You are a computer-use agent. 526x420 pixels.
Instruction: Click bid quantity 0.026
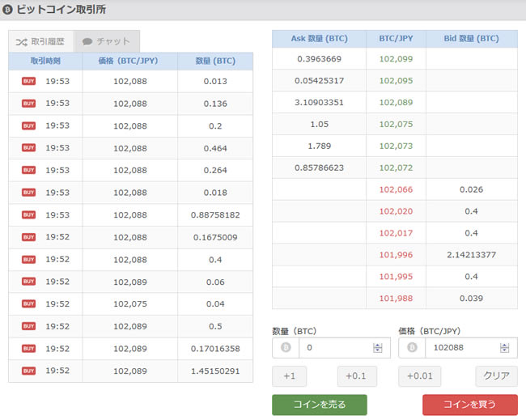click(x=471, y=189)
